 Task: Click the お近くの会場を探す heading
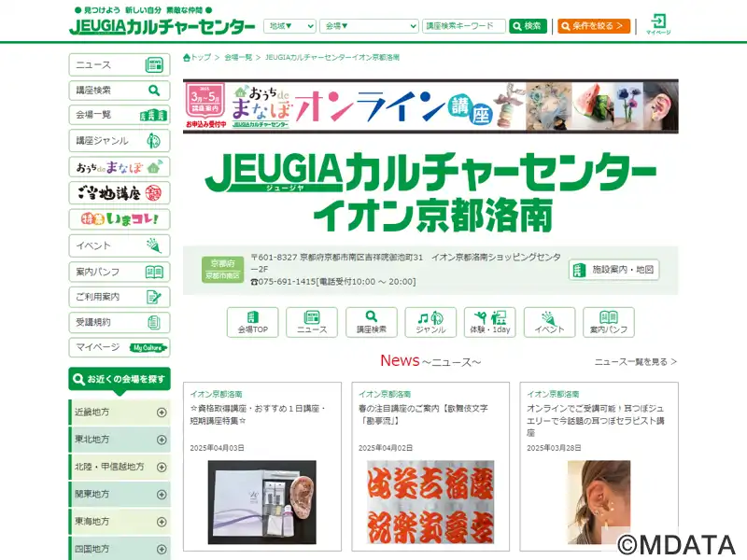(x=120, y=380)
